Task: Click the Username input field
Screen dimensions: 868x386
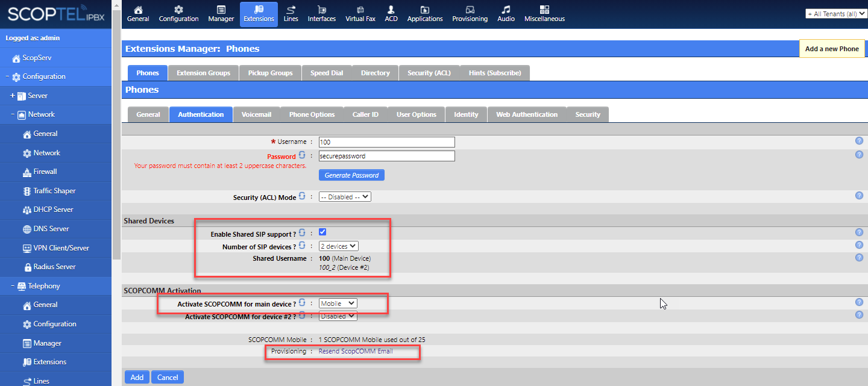Action: coord(386,142)
